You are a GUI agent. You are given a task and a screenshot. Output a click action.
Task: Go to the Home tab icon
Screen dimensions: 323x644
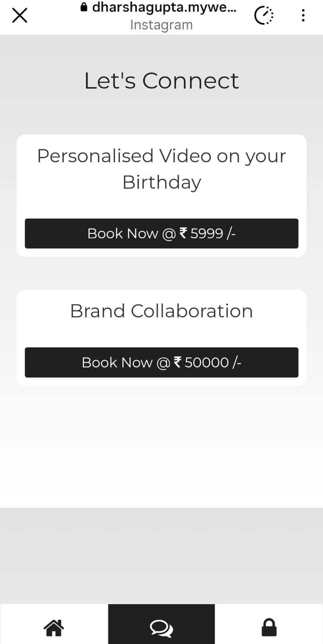(x=54, y=627)
